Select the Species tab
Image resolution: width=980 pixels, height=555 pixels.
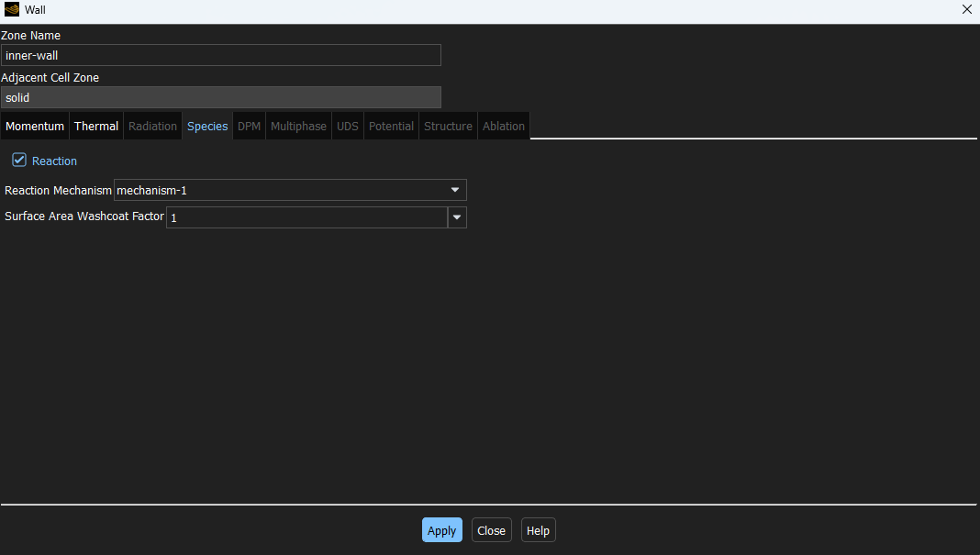point(207,127)
